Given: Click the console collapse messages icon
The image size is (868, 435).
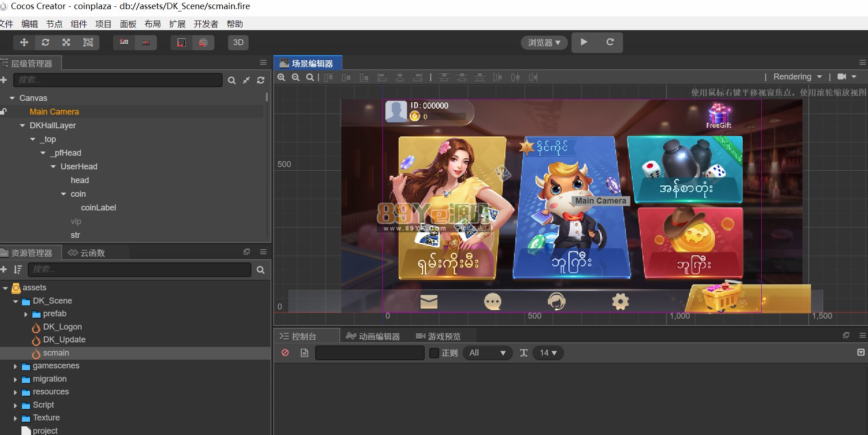Looking at the screenshot, I should point(861,352).
